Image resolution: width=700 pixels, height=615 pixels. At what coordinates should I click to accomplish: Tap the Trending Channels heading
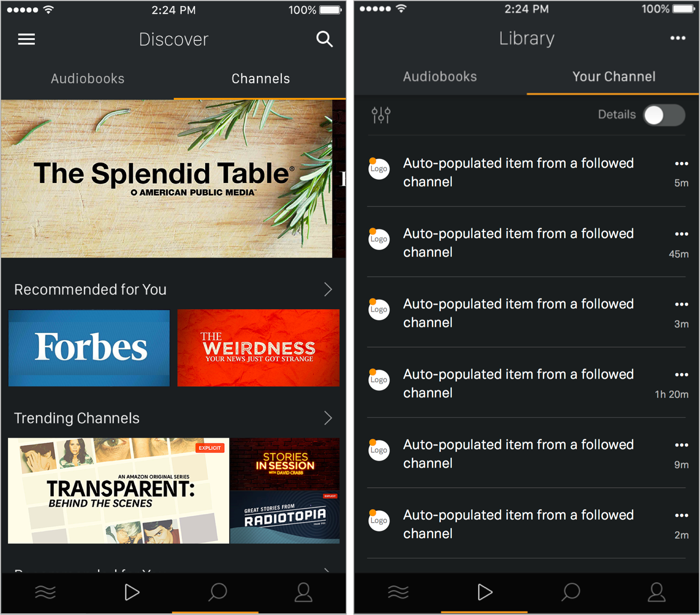point(77,418)
